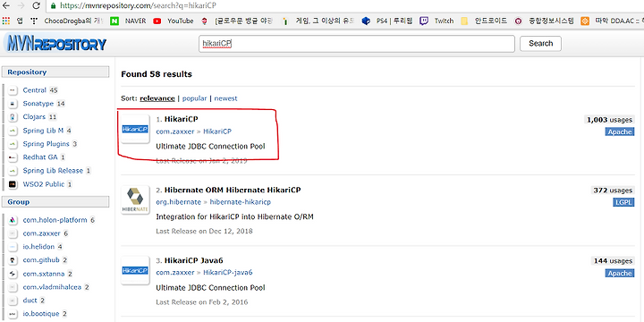
Task: Click the Hibernate logo thumbnail
Action: tap(135, 200)
